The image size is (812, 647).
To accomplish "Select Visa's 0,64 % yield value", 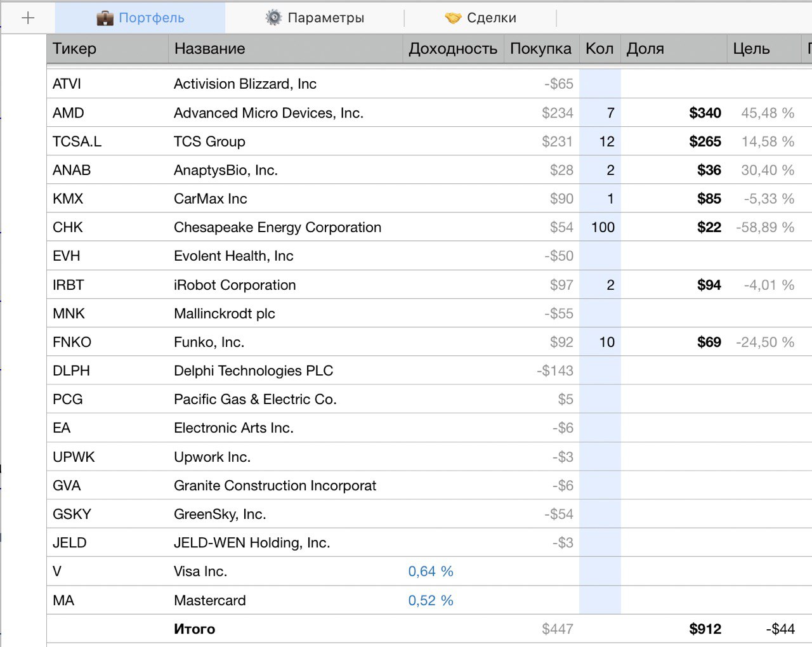I will pos(431,571).
